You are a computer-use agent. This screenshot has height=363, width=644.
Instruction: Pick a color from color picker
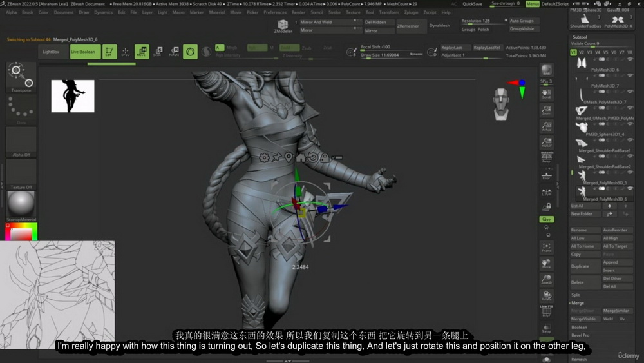pyautogui.click(x=21, y=232)
